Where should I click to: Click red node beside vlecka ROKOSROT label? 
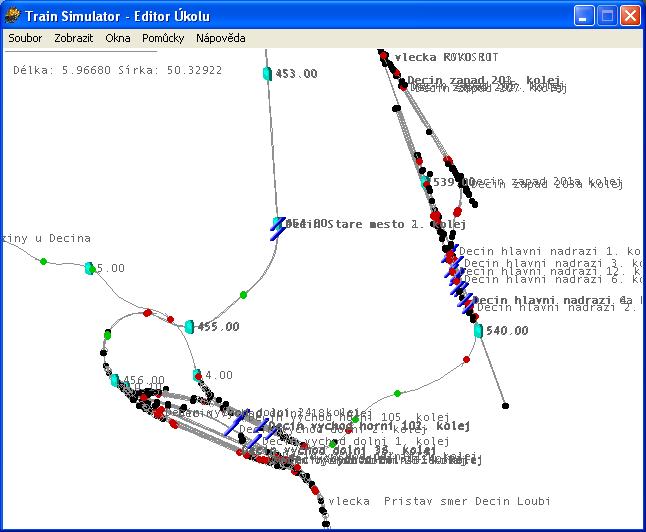[x=384, y=55]
